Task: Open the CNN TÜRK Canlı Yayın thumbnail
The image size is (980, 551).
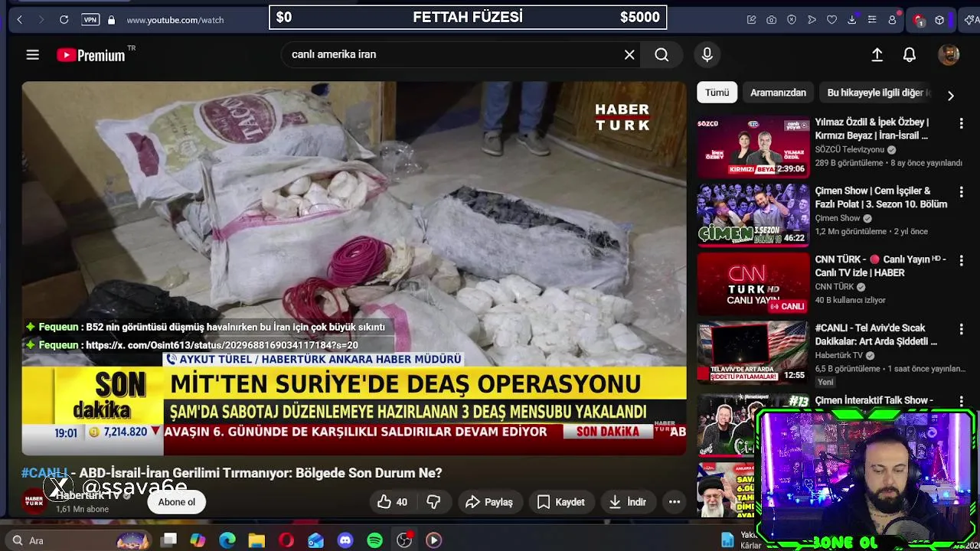Action: coord(753,283)
